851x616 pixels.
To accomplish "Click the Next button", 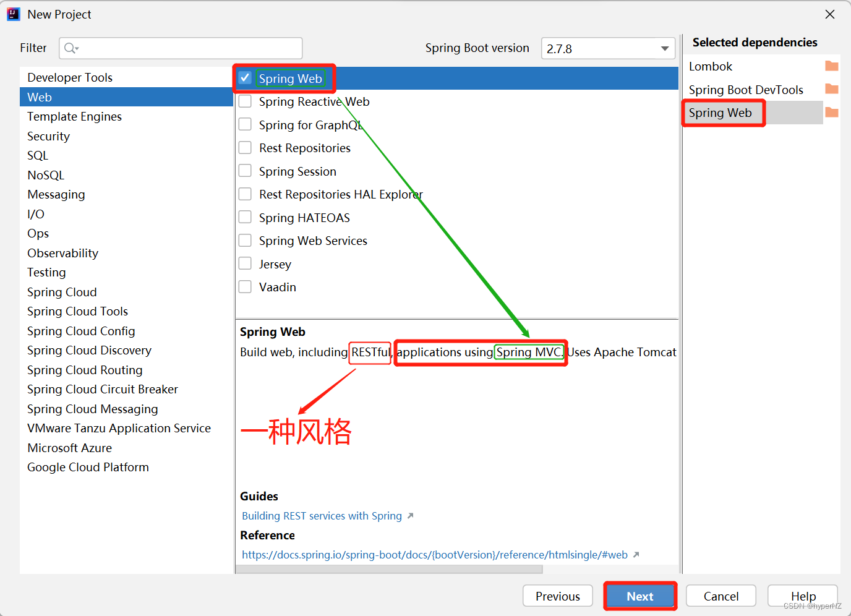I will click(640, 596).
